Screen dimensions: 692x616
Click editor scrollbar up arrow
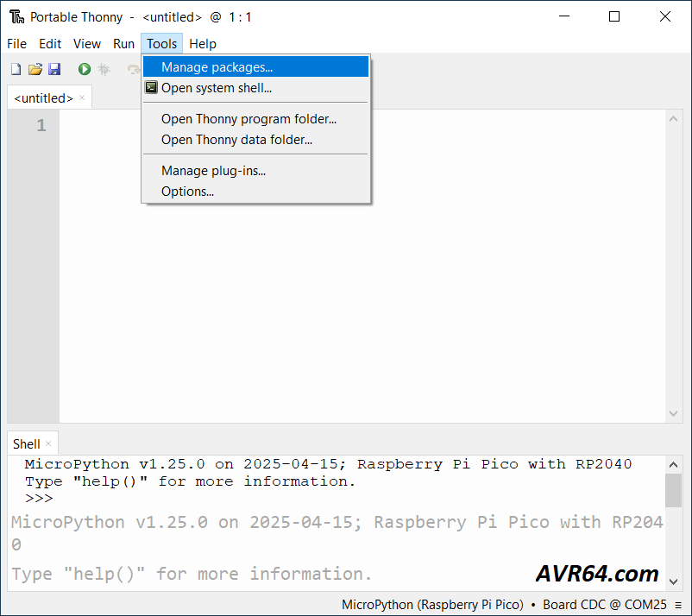tap(674, 119)
